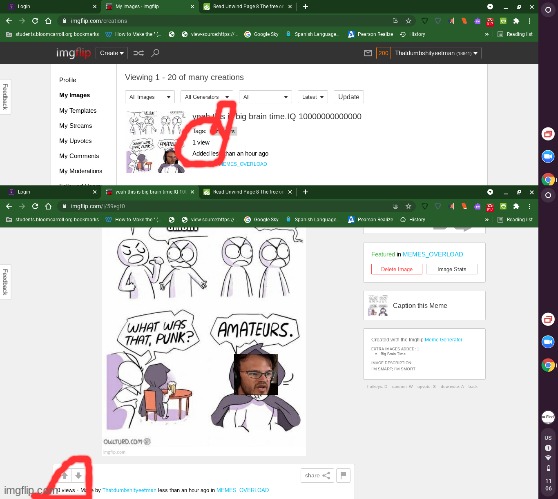Click the shuffle icon beside the Create menu

point(138,53)
